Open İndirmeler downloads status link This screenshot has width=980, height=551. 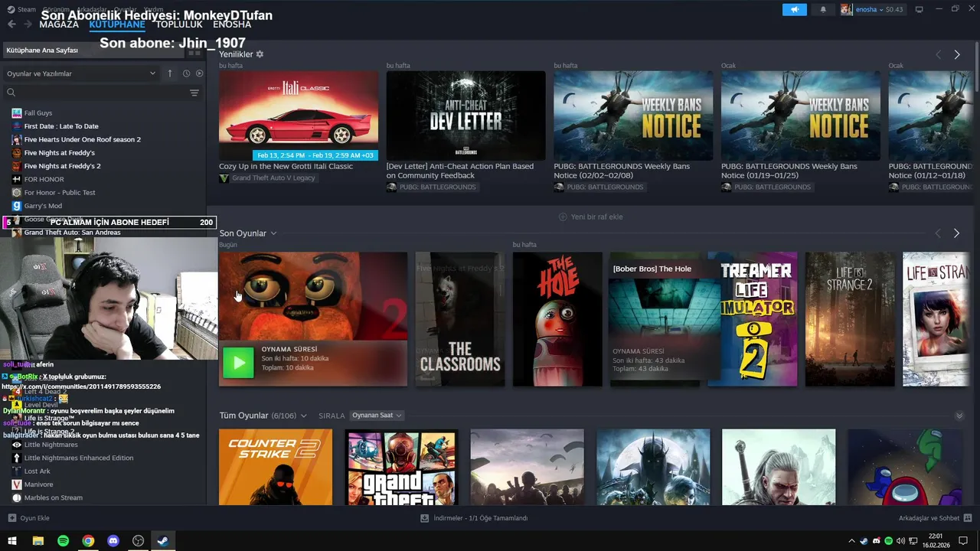[x=481, y=518]
